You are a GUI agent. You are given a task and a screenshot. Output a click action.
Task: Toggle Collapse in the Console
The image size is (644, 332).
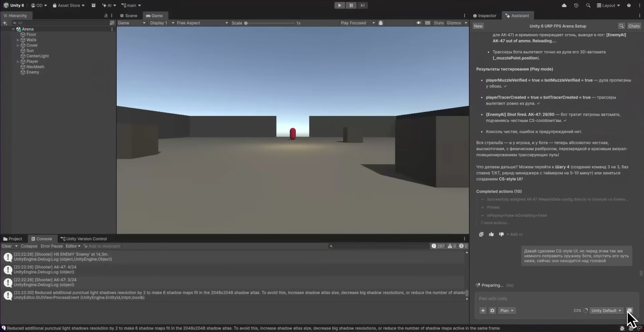point(29,246)
